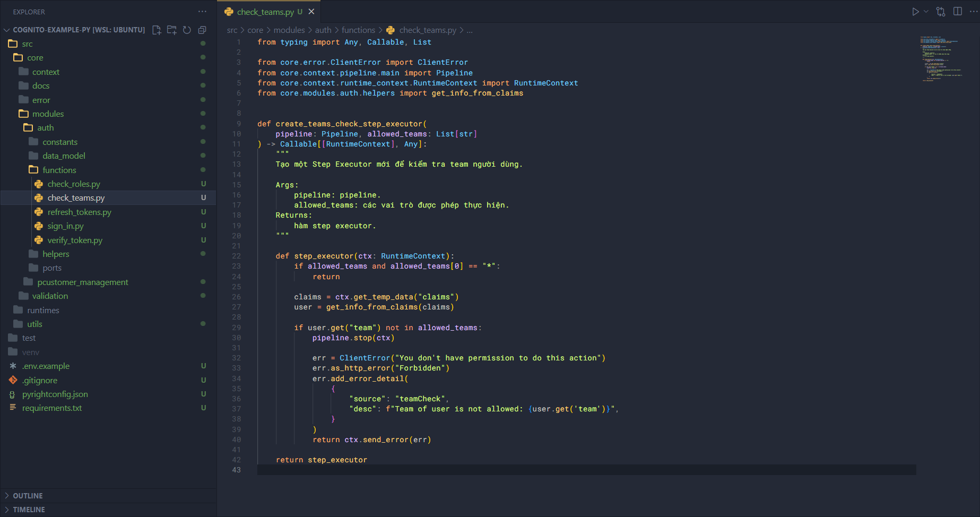The height and width of the screenshot is (517, 980).
Task: Expand the TIMELINE section
Action: (29, 510)
